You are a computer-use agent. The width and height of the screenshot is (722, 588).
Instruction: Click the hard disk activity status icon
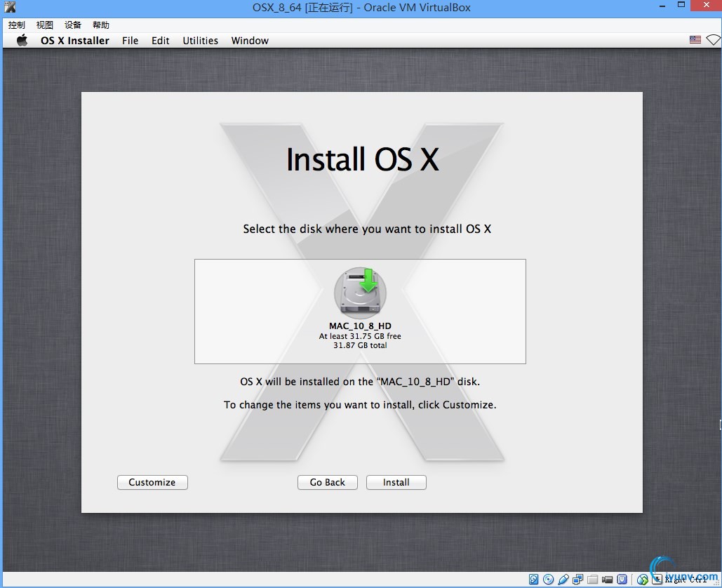click(534, 580)
